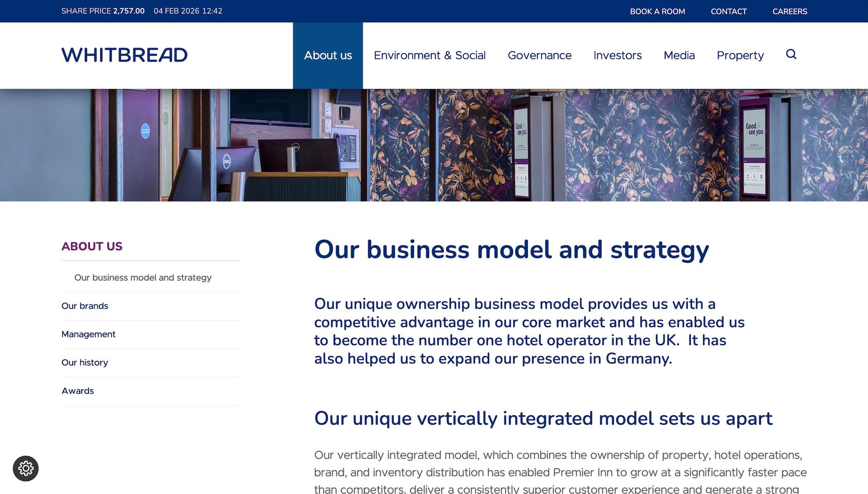868x494 pixels.
Task: Go to the Media section
Action: point(679,55)
